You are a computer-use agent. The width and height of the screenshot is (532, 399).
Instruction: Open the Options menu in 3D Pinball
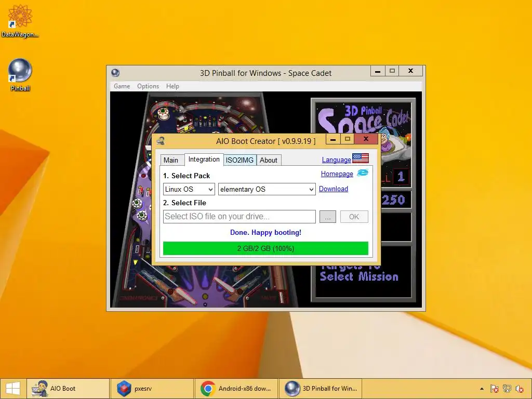148,86
